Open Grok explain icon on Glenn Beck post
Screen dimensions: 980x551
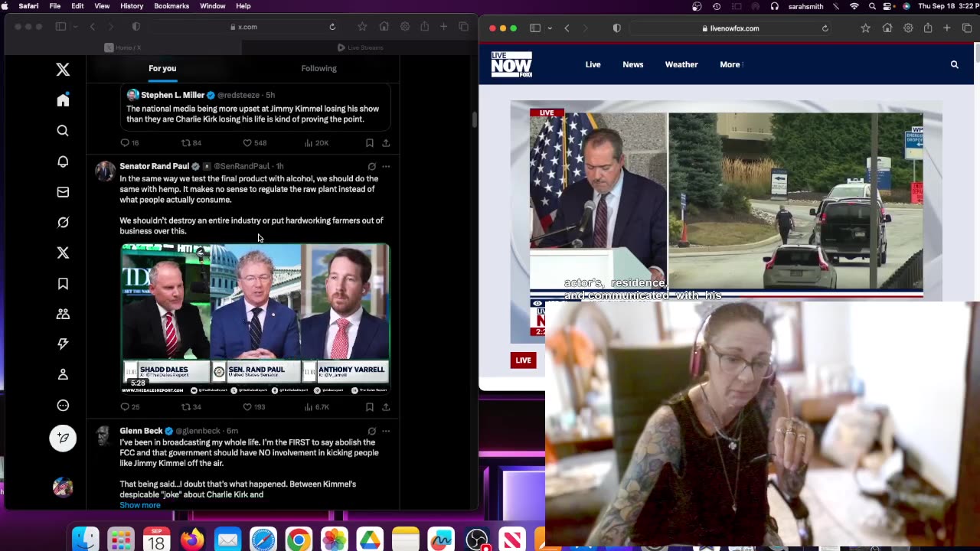coord(371,431)
